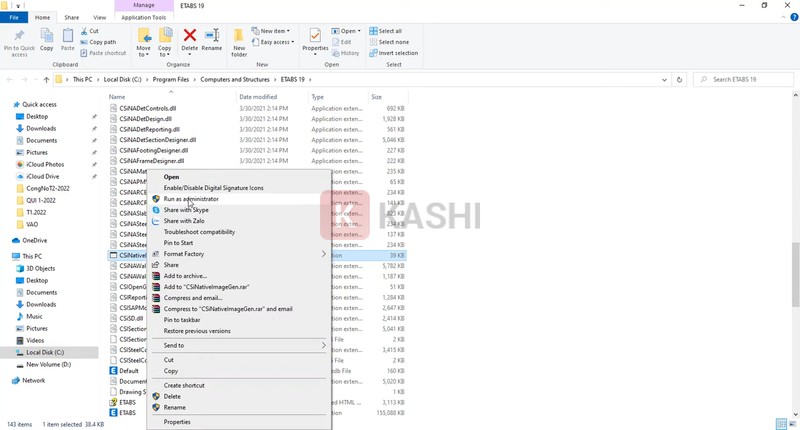Click Select all in the ribbon

(x=389, y=31)
